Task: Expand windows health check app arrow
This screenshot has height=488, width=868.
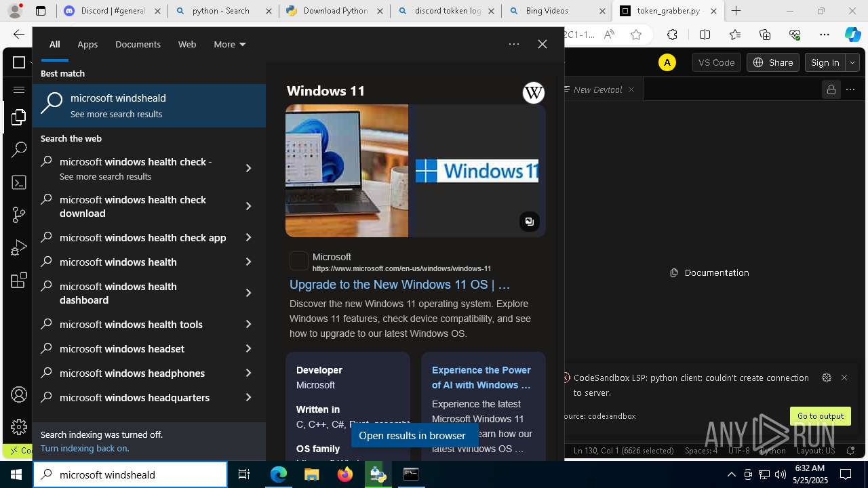Action: pyautogui.click(x=248, y=237)
